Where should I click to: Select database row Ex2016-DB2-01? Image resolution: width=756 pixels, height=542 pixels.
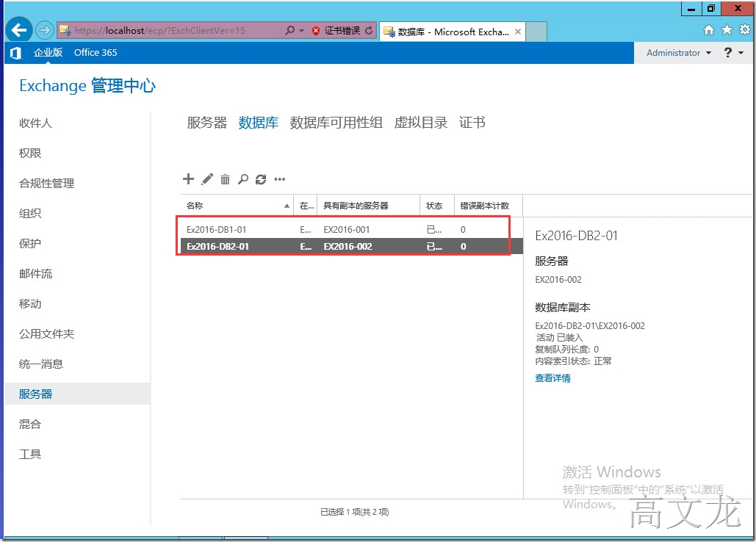(x=352, y=246)
